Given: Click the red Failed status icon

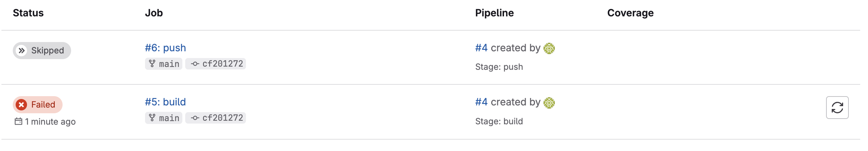Looking at the screenshot, I should (22, 105).
